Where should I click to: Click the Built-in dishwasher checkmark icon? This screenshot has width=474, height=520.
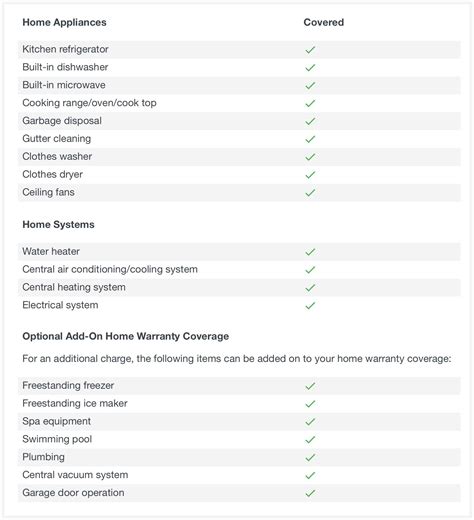pyautogui.click(x=310, y=68)
